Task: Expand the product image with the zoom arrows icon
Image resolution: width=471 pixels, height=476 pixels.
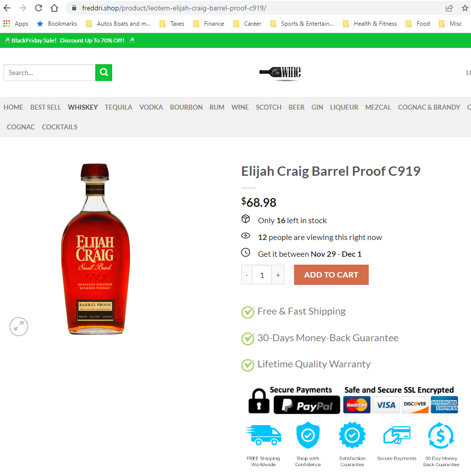Action: [x=19, y=327]
